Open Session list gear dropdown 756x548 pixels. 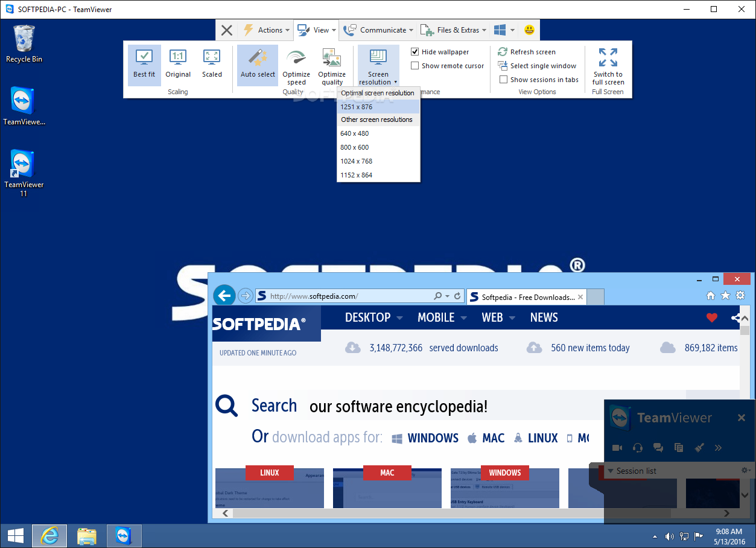(746, 471)
